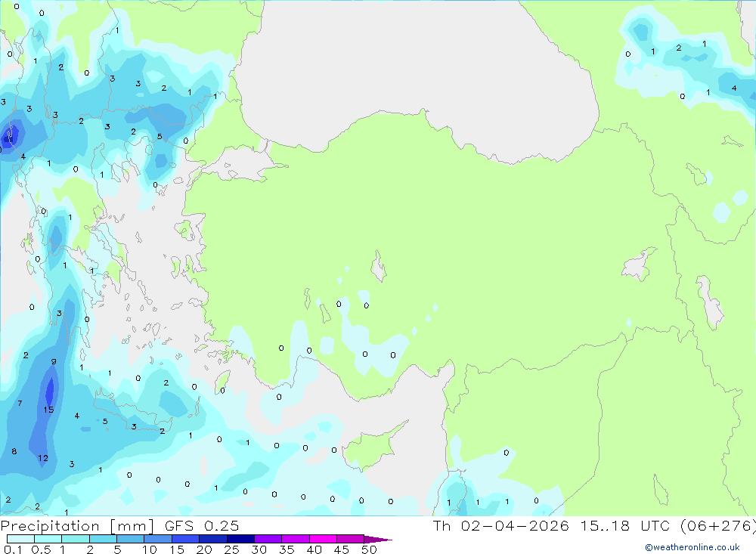Image resolution: width=756 pixels, height=554 pixels.
Task: Click the legend scale label '0.1'
Action: coord(13,549)
